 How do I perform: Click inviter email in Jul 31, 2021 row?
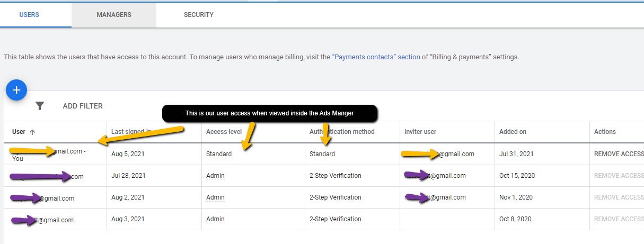pos(439,154)
